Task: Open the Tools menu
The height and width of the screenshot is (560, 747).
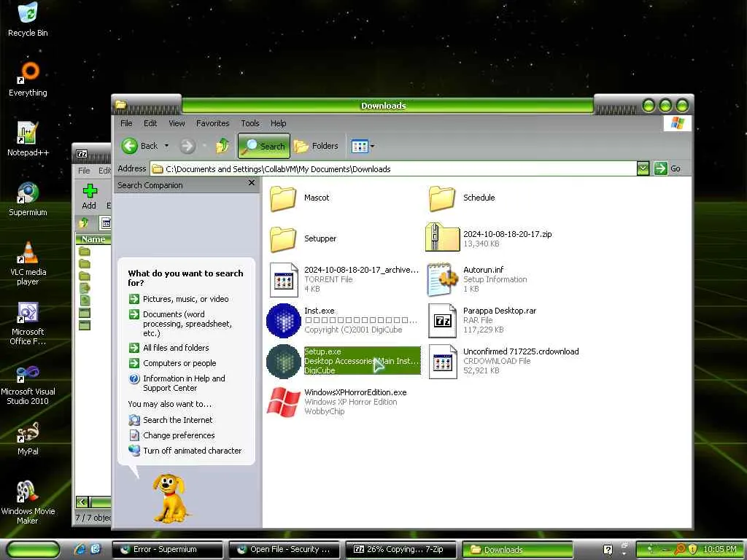Action: click(x=249, y=123)
